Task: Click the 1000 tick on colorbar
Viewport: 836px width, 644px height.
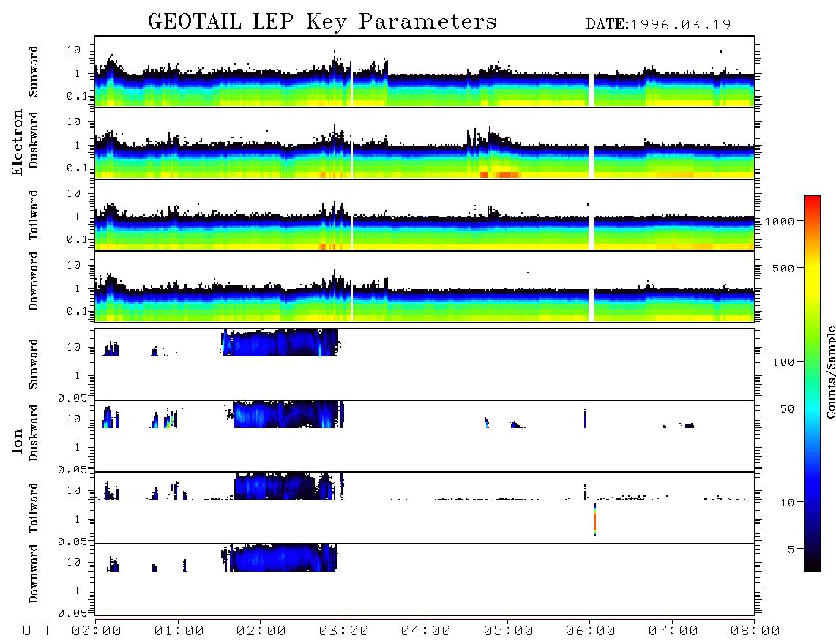Action: [x=780, y=221]
